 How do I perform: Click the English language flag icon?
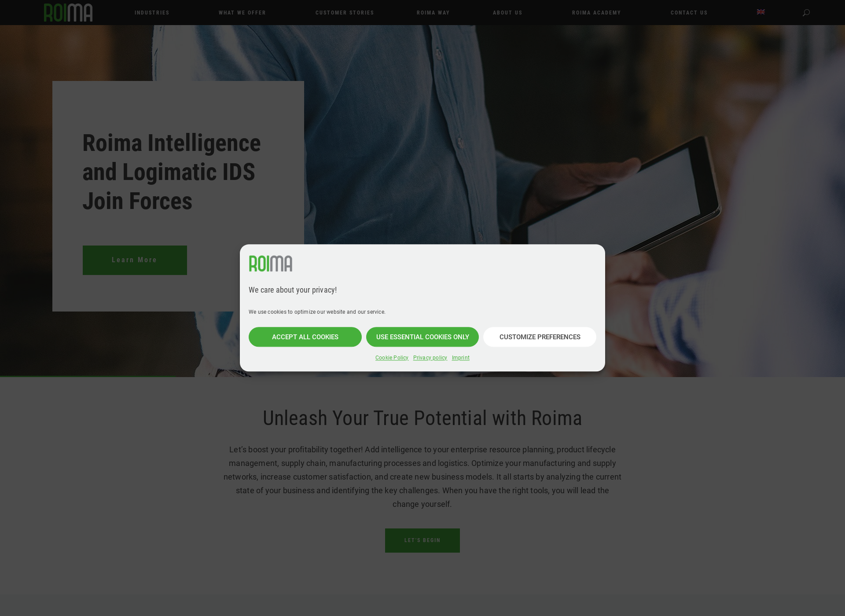click(x=761, y=12)
